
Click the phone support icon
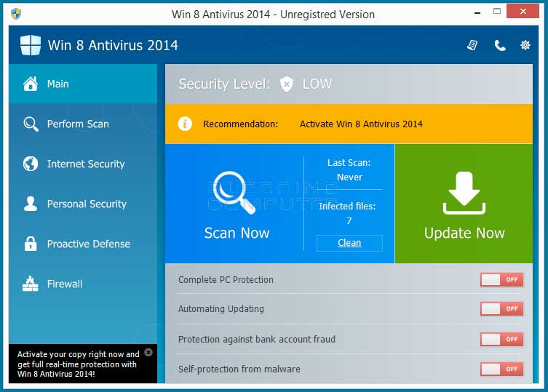[x=500, y=45]
